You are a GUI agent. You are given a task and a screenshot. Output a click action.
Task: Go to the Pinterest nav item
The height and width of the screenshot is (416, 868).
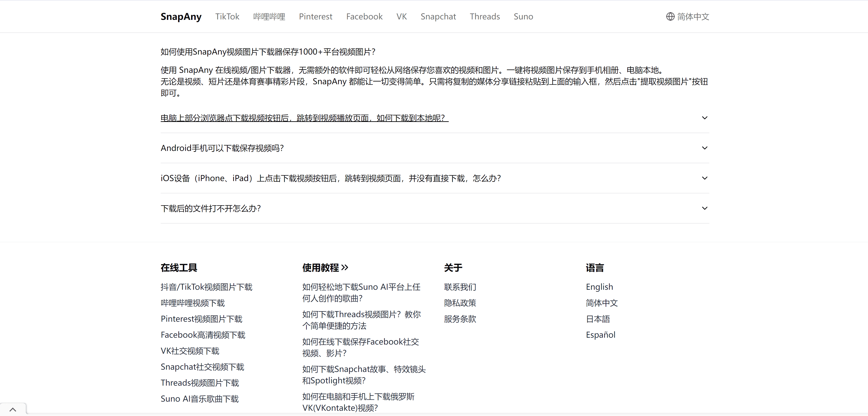pos(315,16)
